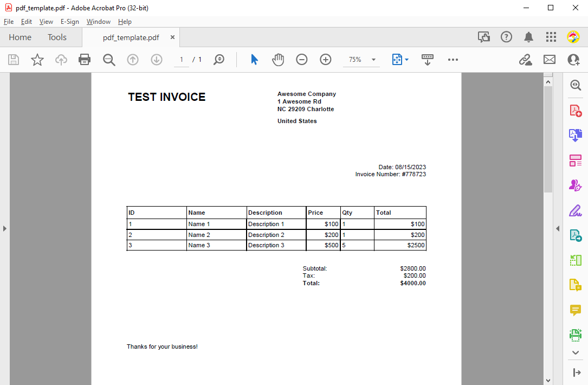The height and width of the screenshot is (385, 588).
Task: Expand the page fit options arrow
Action: pos(406,60)
